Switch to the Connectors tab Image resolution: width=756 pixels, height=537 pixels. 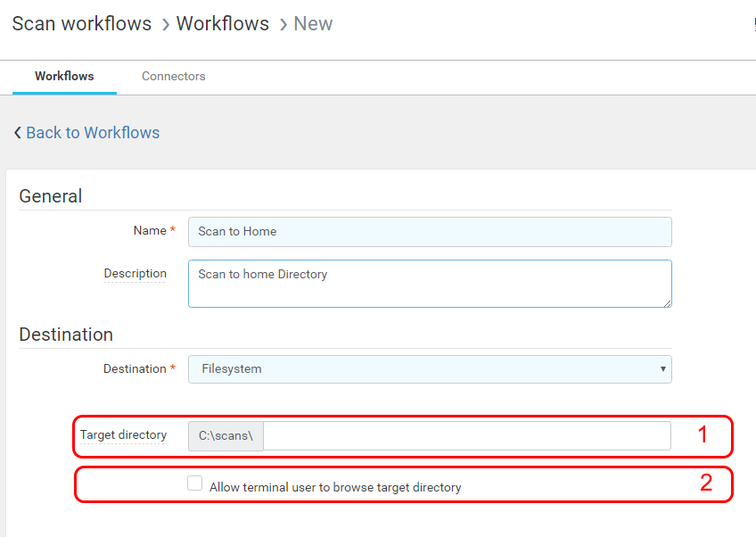pyautogui.click(x=174, y=77)
